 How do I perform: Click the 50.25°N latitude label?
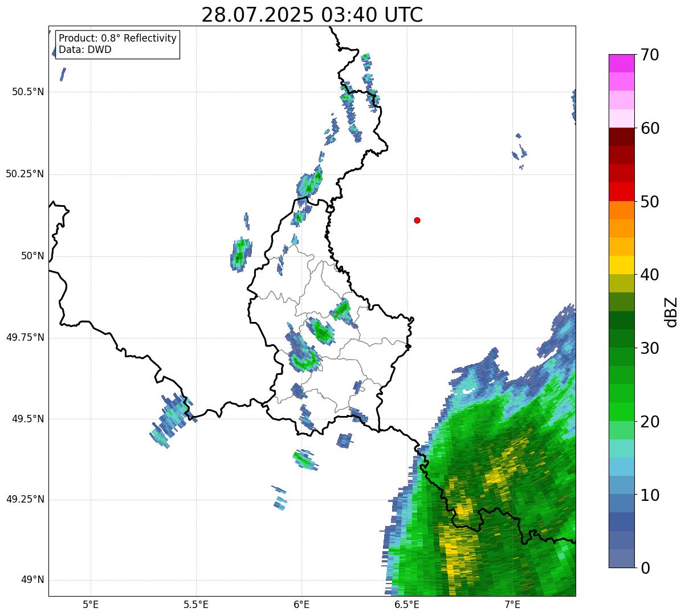[25, 174]
